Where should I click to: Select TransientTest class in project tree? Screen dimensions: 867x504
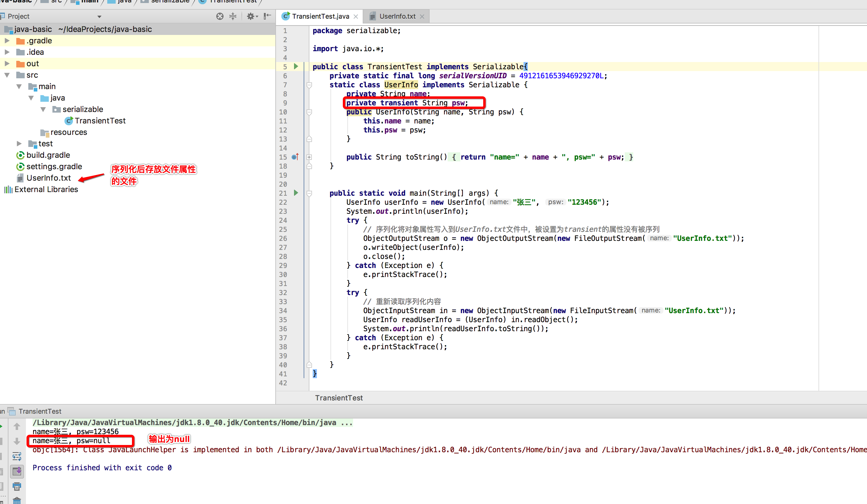coord(100,121)
